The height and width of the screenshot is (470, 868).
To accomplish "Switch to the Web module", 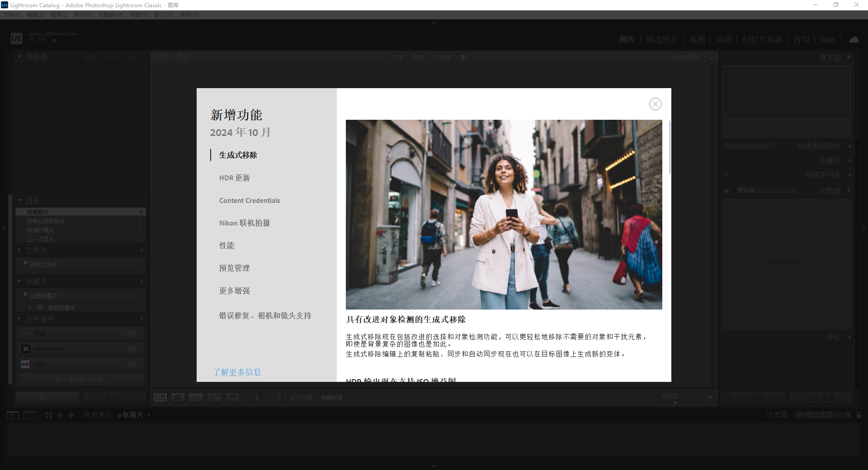I will tap(827, 40).
